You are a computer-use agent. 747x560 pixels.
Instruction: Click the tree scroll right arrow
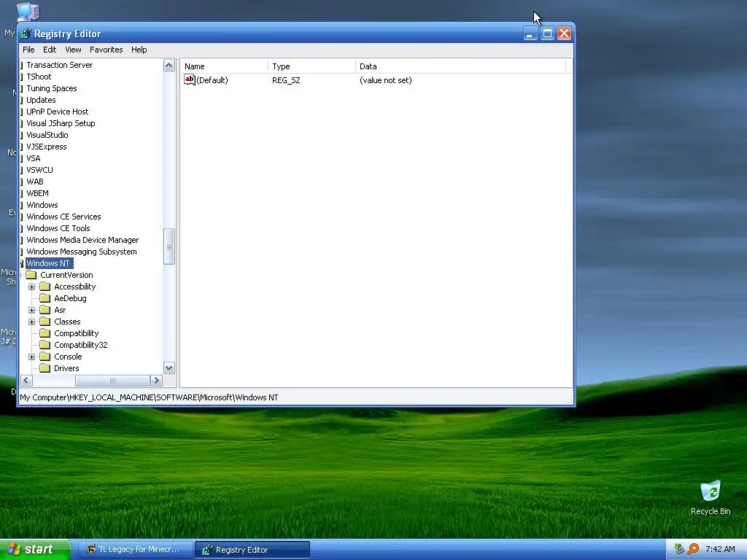coord(156,381)
